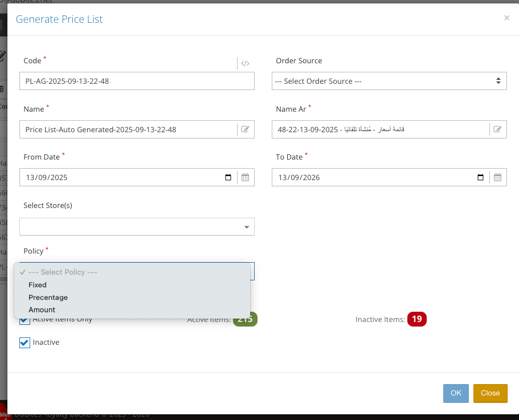Uncheck the Active Items Only checkbox

point(24,320)
